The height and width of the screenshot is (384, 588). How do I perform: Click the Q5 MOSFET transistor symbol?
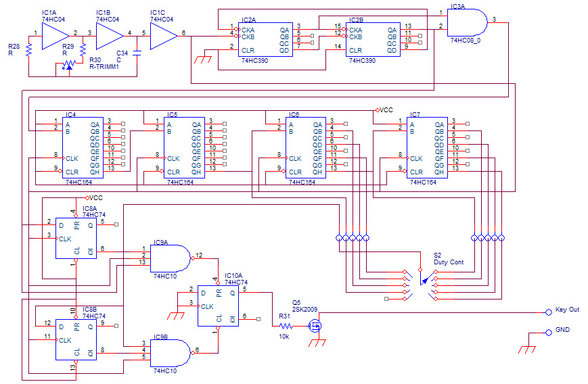(315, 326)
